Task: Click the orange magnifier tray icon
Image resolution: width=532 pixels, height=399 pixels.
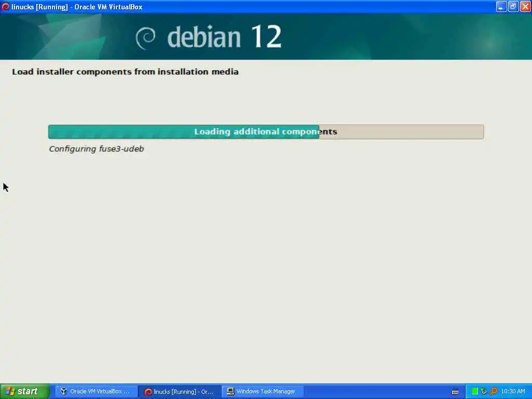Action: (x=494, y=391)
